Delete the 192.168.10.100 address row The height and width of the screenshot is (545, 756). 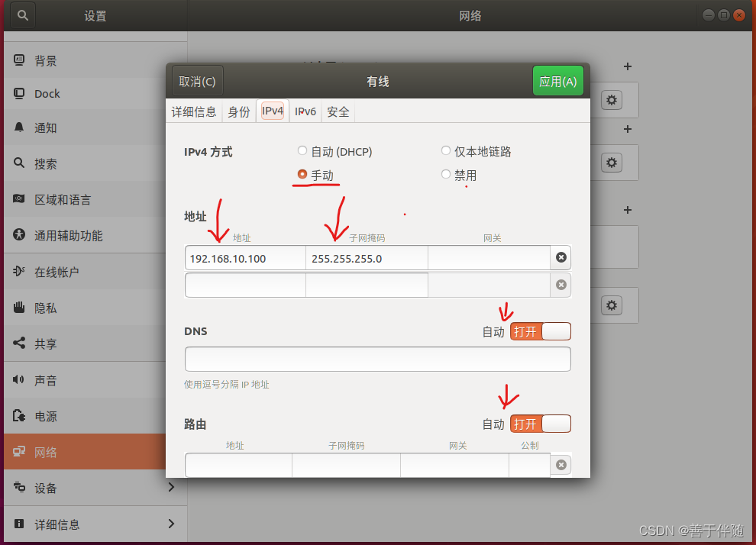(x=561, y=257)
